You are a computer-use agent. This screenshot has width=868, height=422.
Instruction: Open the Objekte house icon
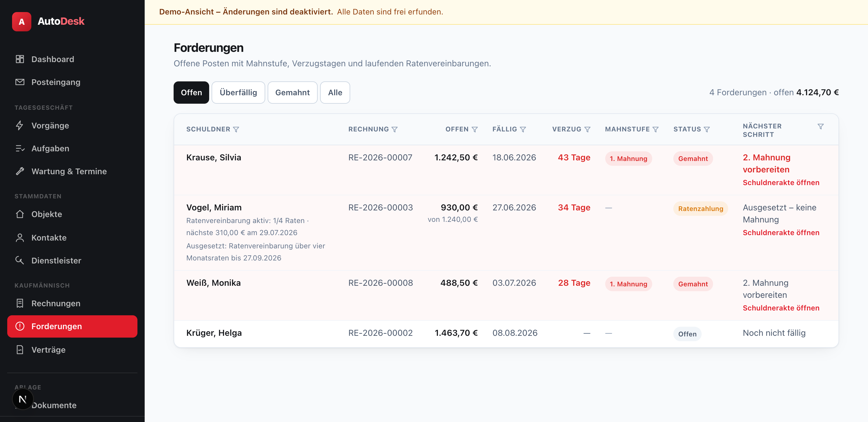tap(20, 214)
